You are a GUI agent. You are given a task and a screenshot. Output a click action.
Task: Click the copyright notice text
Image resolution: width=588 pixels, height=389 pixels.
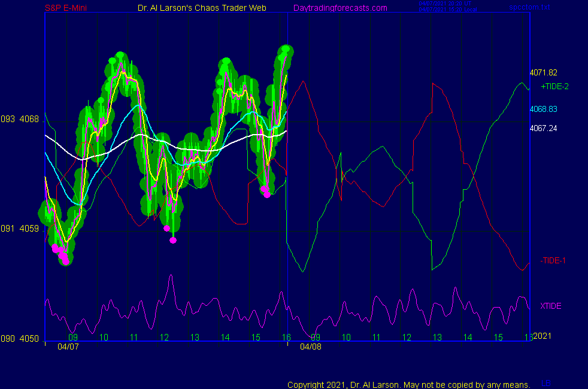point(408,384)
